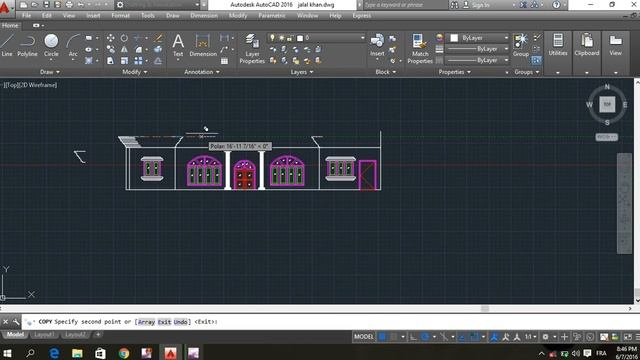Expand the Annotation panel

click(202, 72)
